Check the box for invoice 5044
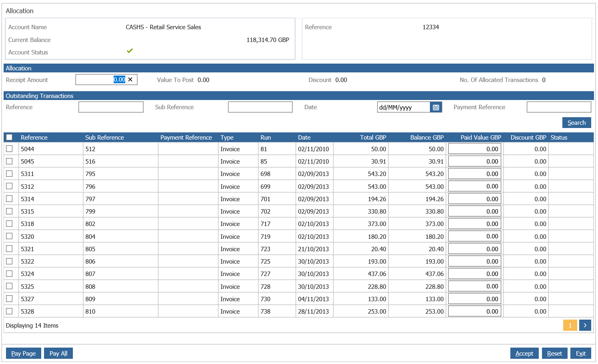The height and width of the screenshot is (364, 598). point(9,149)
